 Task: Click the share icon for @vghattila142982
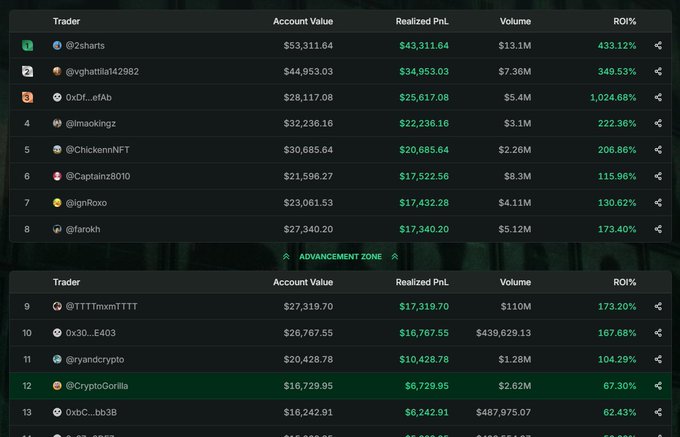(x=658, y=71)
